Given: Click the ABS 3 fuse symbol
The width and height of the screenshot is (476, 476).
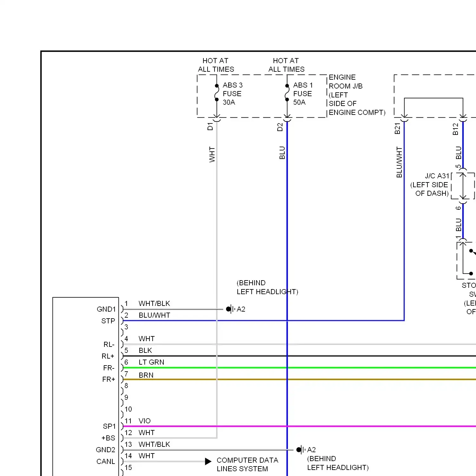Looking at the screenshot, I should (x=217, y=93).
